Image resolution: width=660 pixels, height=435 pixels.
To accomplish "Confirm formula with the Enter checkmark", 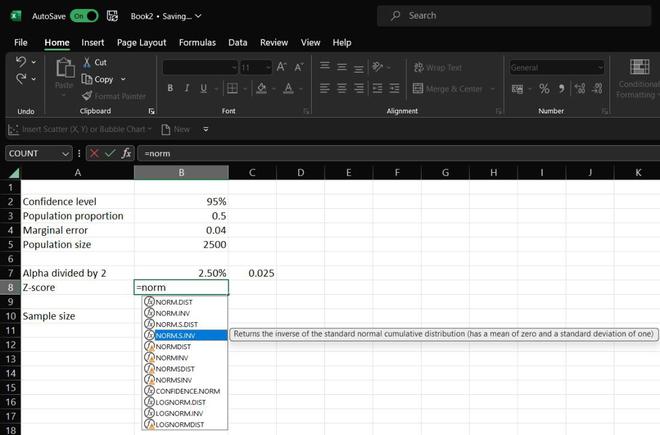I will pyautogui.click(x=110, y=153).
